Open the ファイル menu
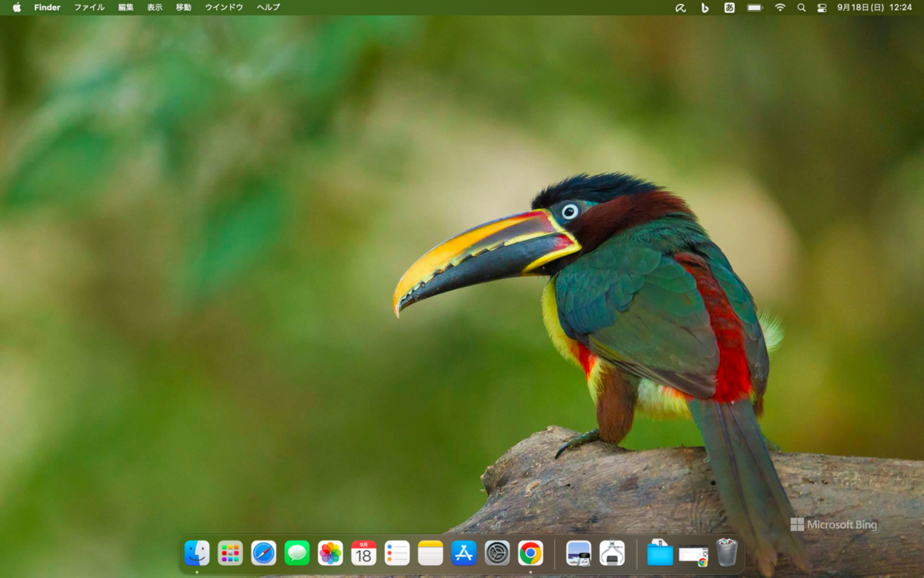924x578 pixels. click(x=89, y=8)
